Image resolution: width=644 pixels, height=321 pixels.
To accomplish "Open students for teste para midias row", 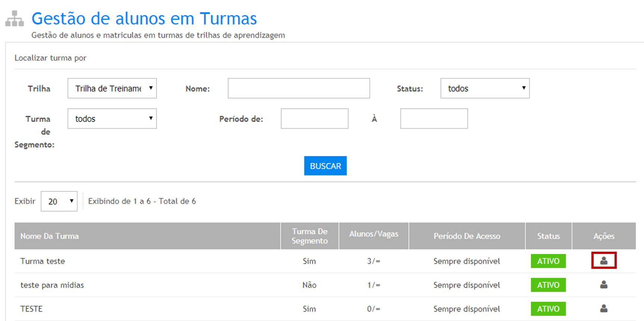I will (x=604, y=284).
